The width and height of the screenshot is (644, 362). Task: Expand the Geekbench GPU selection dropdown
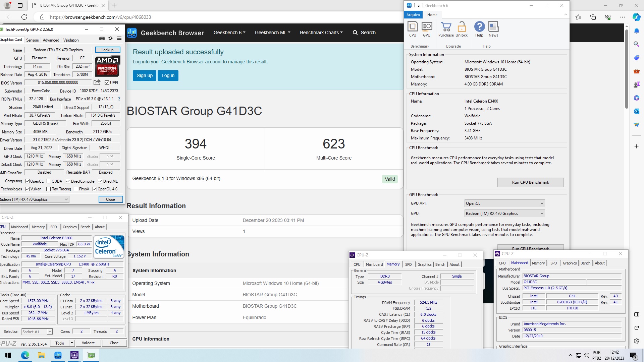pos(505,214)
